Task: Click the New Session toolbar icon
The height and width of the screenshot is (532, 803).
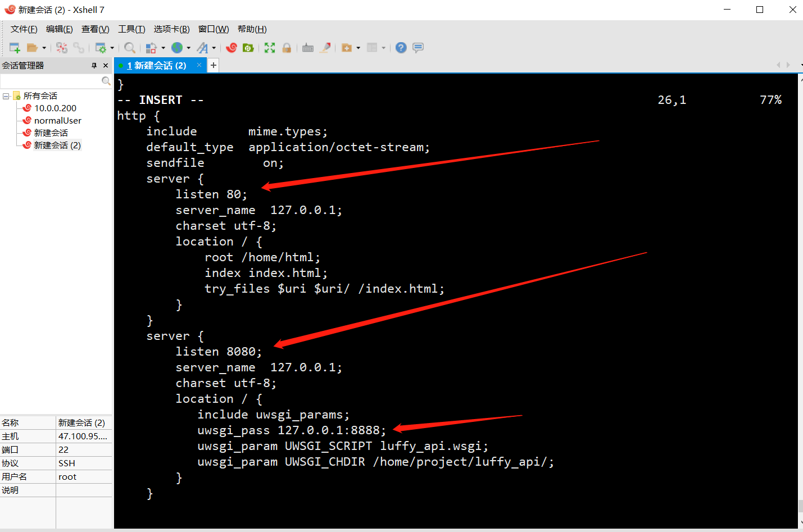Action: 15,48
